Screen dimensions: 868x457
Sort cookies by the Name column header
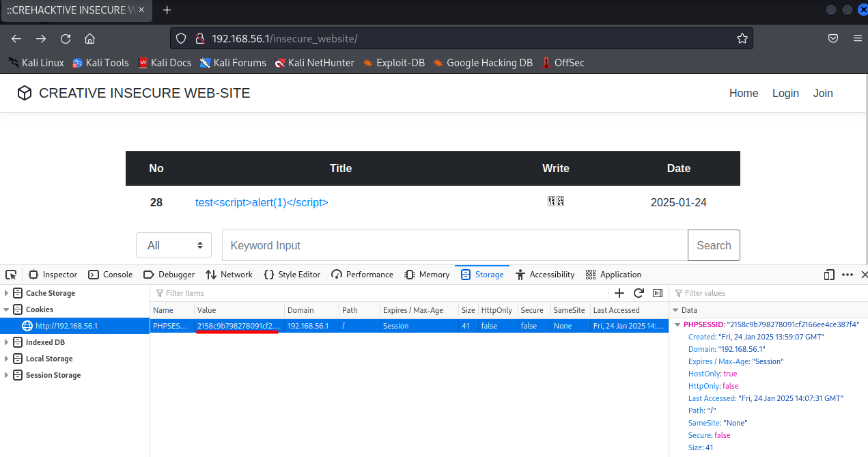[172, 310]
